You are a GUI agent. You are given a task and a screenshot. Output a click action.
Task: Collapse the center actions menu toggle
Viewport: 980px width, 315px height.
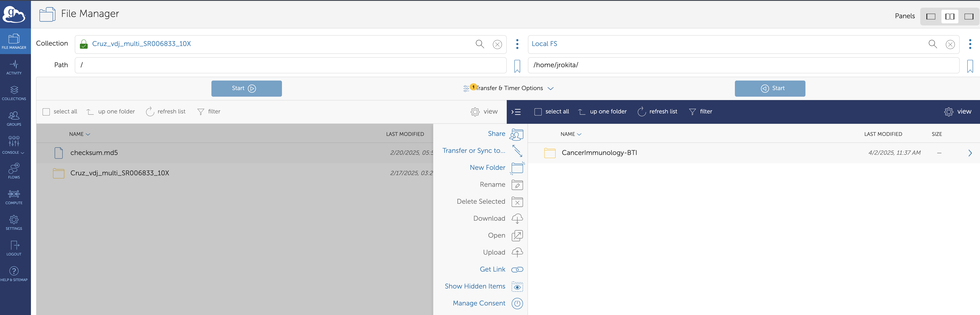coord(516,112)
